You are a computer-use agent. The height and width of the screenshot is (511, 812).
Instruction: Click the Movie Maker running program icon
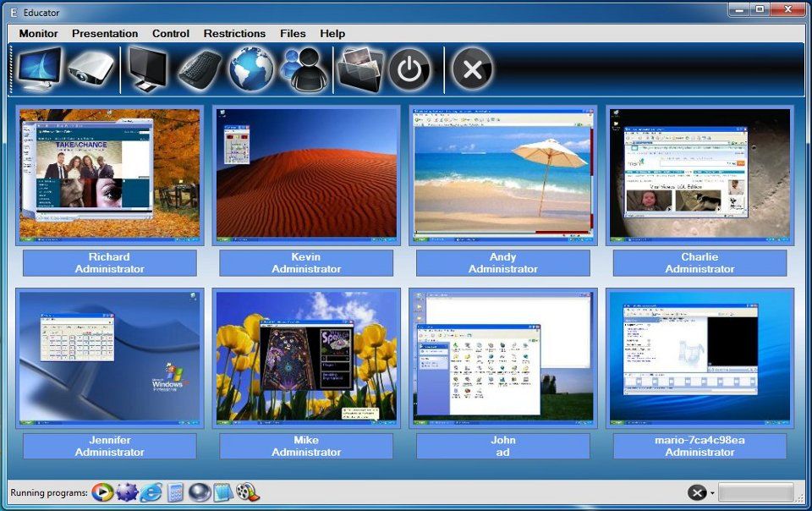[x=246, y=492]
